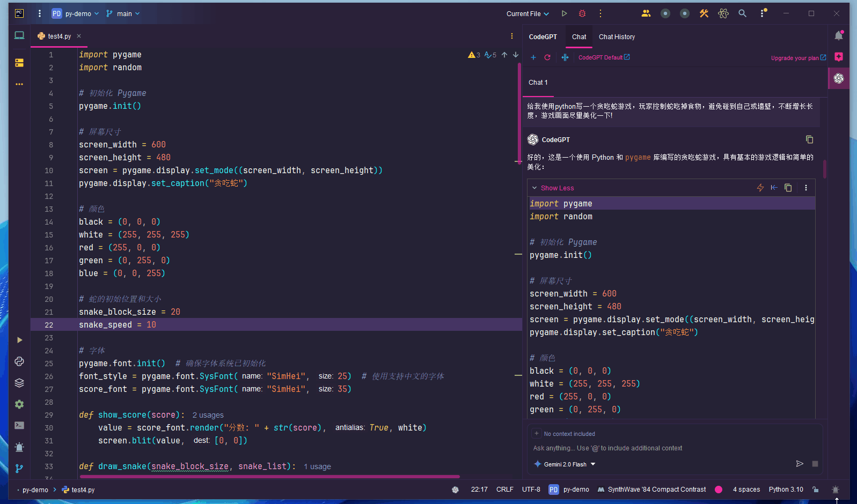Open the Problems tool window
This screenshot has height=504, width=857.
click(x=19, y=447)
